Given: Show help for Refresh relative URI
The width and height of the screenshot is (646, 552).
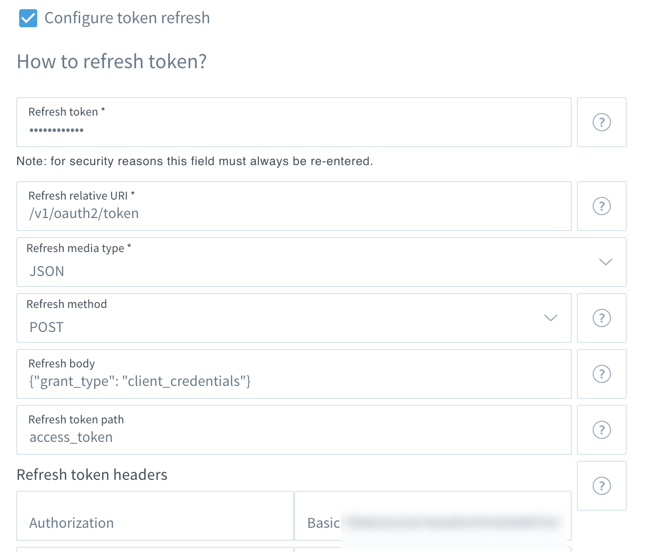Looking at the screenshot, I should pyautogui.click(x=602, y=206).
